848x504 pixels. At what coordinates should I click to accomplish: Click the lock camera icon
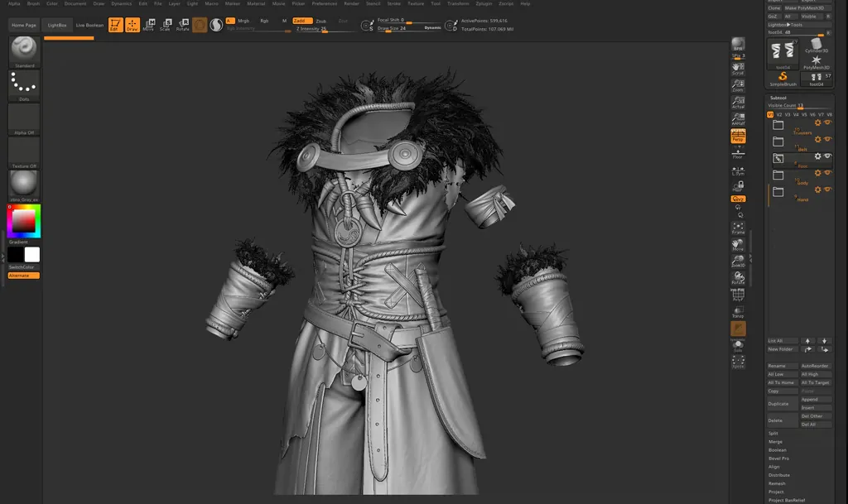click(x=738, y=186)
